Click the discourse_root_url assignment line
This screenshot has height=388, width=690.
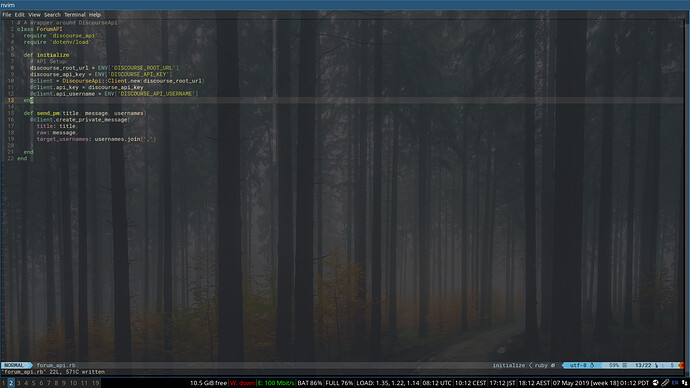tap(104, 68)
